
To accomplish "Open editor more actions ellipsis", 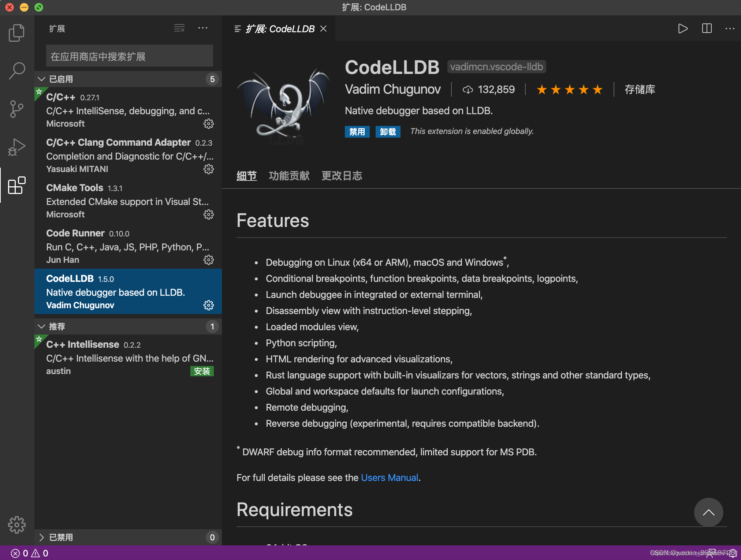I will [730, 29].
